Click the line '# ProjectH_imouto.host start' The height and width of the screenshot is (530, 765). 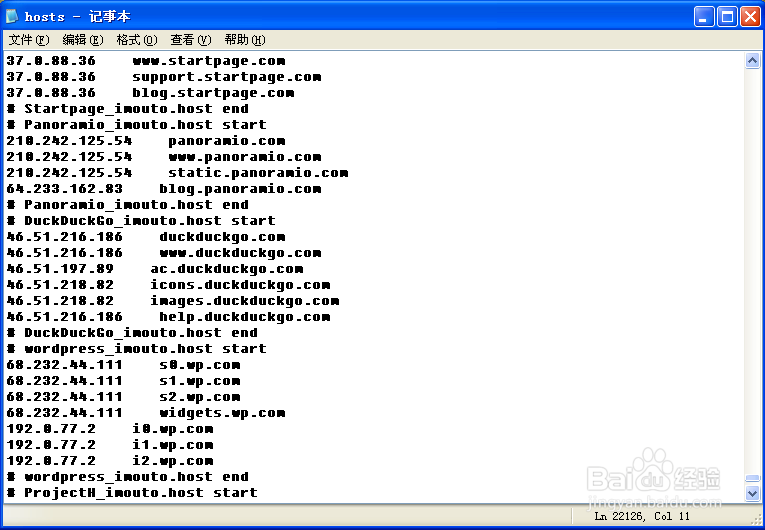132,493
